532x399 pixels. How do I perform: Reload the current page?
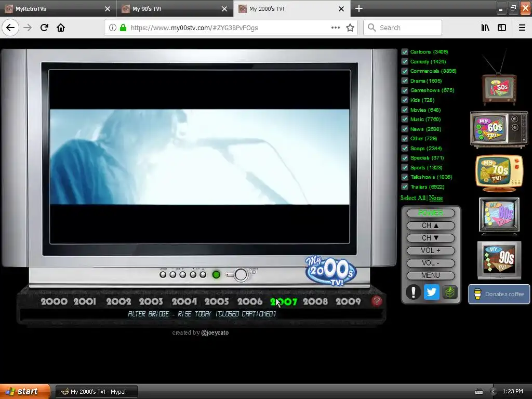(x=44, y=28)
